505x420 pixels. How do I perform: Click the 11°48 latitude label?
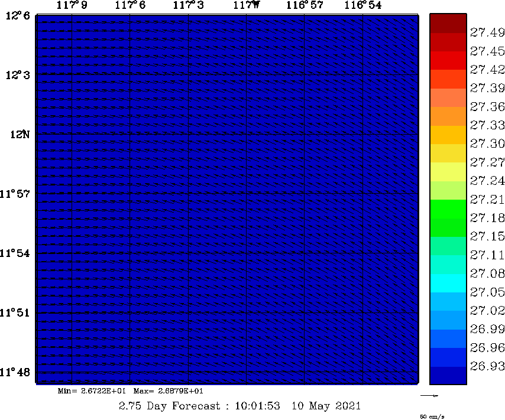point(15,372)
